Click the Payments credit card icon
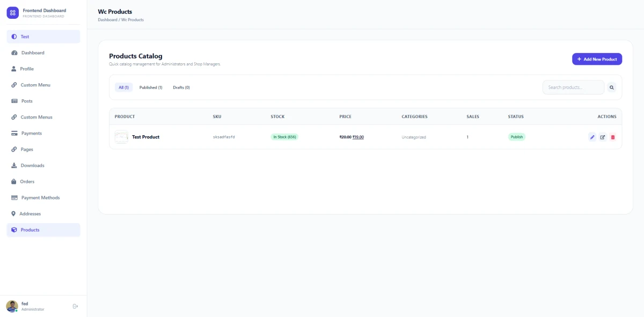 coord(14,133)
